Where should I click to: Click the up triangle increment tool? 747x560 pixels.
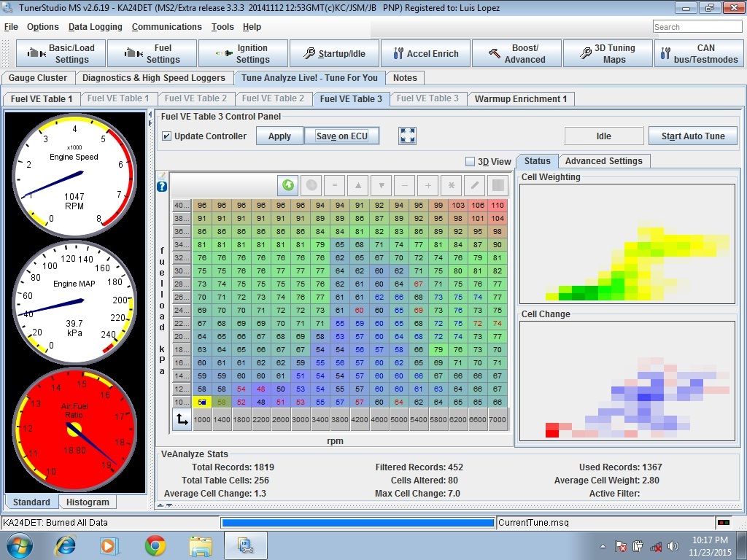(x=357, y=185)
